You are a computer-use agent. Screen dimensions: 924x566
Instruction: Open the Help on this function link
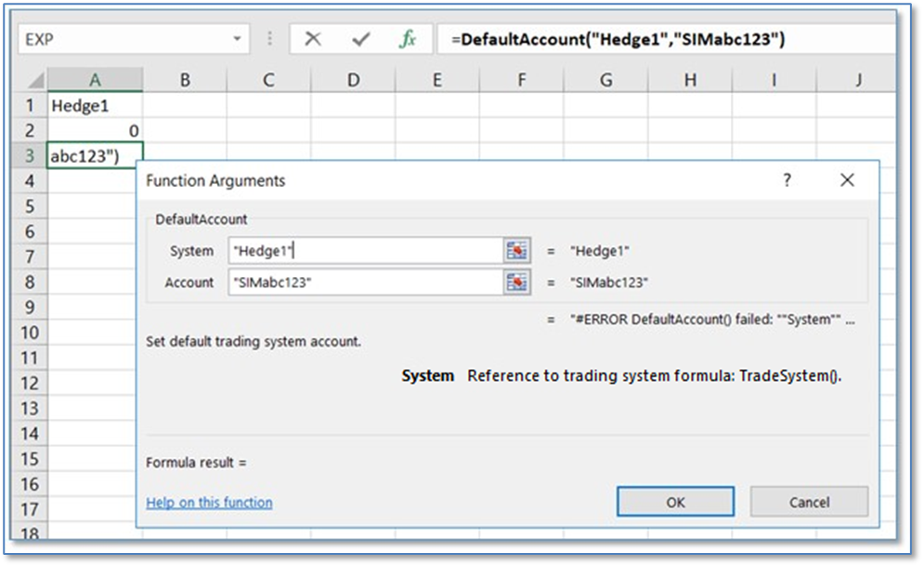pos(209,503)
